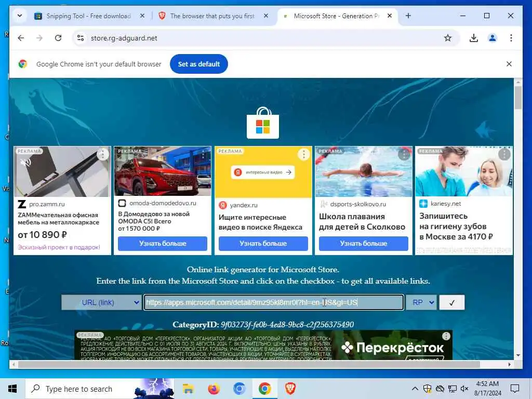Switch to The browser that puts you first tab
Screen dimensions: 532x399
point(212,16)
